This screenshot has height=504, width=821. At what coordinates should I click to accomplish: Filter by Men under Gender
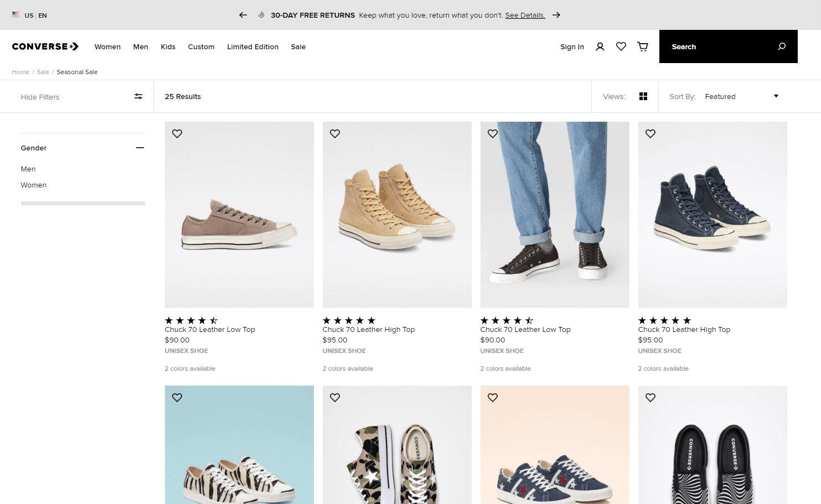coord(28,169)
